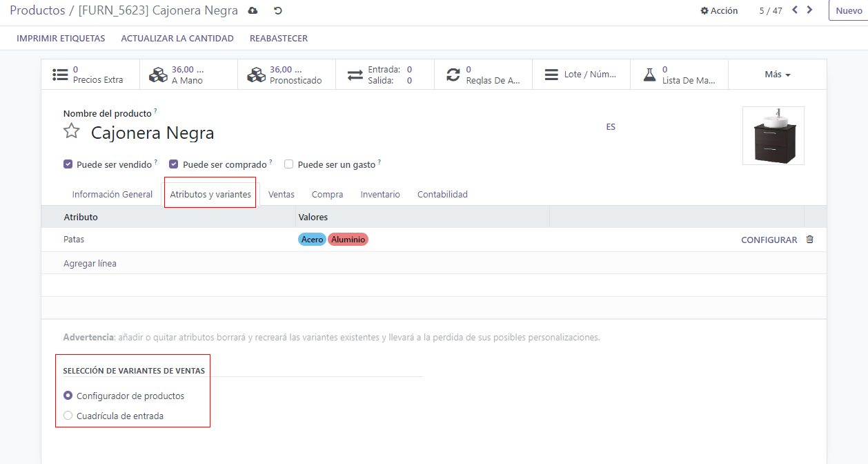Enable the Puede ser un gasto checkbox
This screenshot has height=464, width=868.
pyautogui.click(x=289, y=164)
